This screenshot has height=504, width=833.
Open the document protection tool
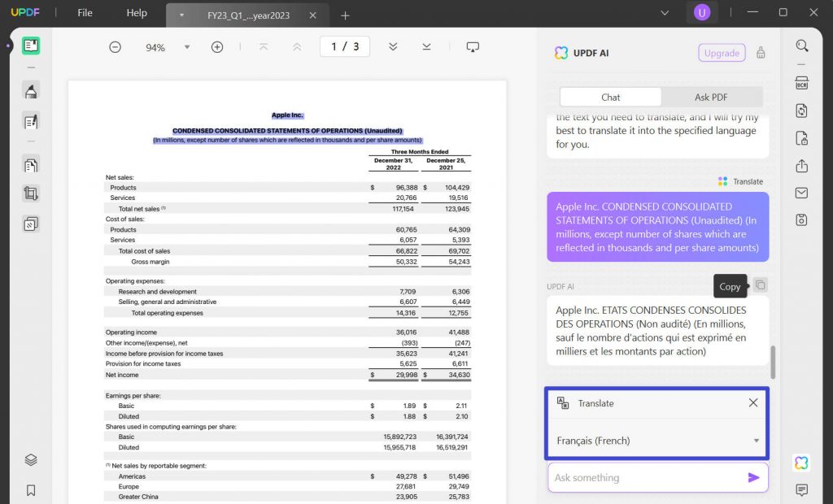[x=801, y=137]
